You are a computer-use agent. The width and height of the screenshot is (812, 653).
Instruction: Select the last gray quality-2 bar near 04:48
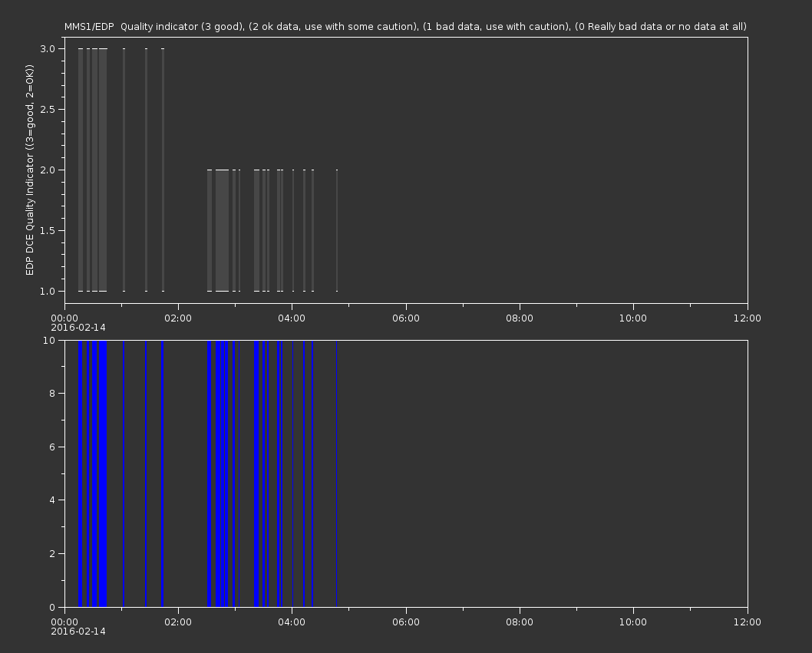coord(337,230)
